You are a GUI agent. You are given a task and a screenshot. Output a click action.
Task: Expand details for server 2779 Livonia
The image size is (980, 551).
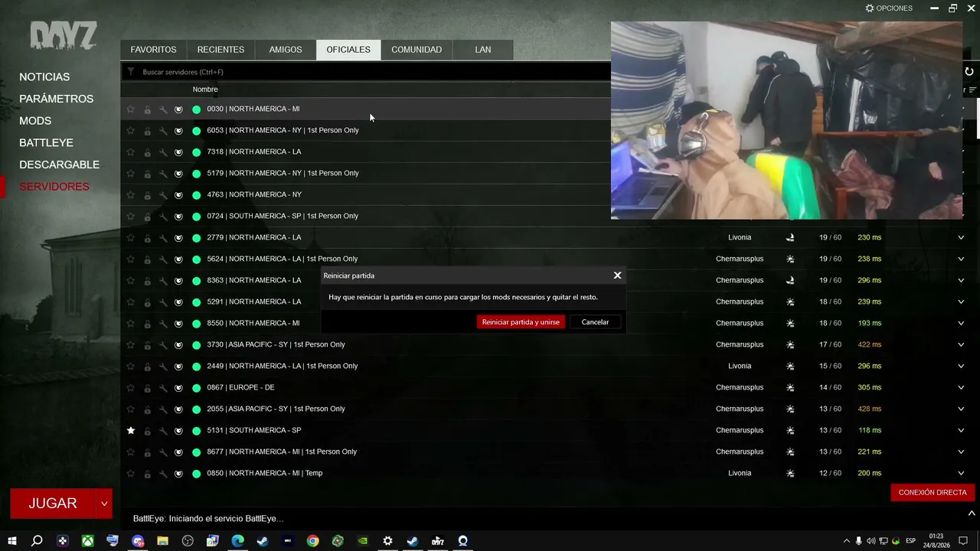click(961, 238)
